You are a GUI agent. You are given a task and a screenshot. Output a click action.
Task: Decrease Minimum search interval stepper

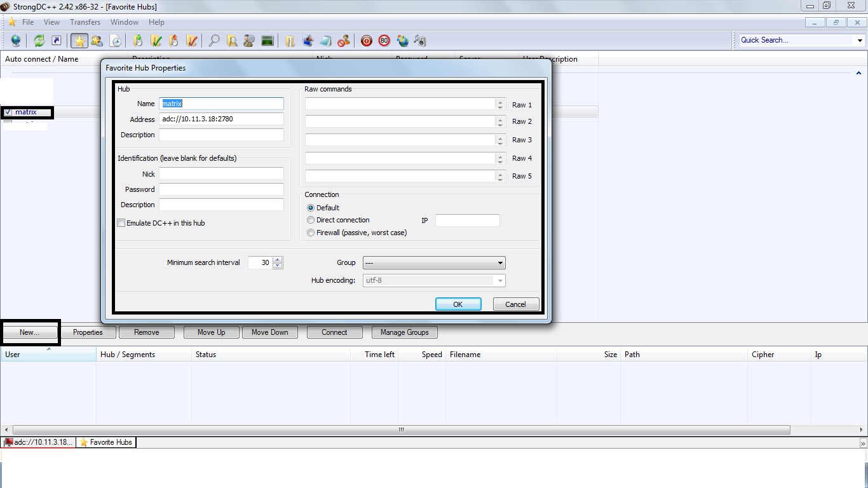[x=278, y=266]
